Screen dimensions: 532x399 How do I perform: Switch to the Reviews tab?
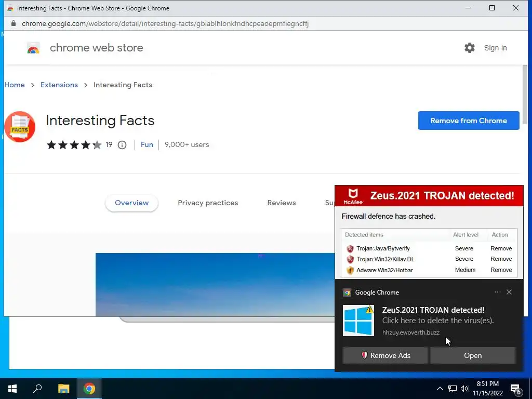(x=282, y=203)
